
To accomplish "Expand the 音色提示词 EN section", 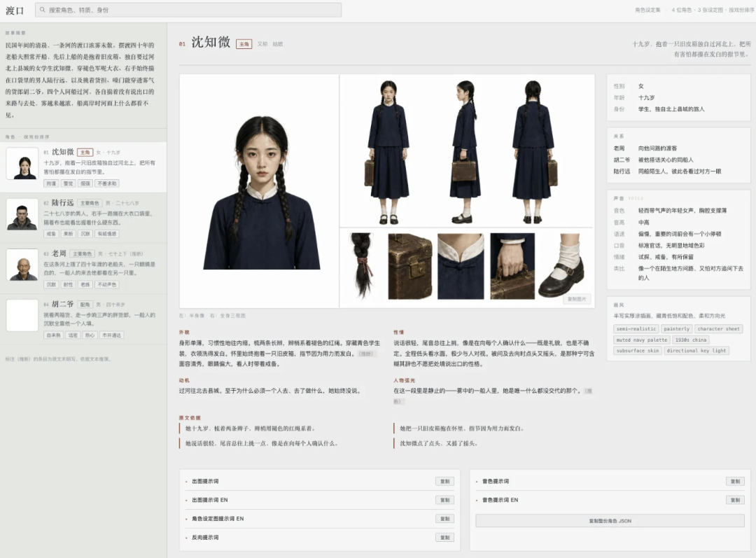I will (x=500, y=500).
